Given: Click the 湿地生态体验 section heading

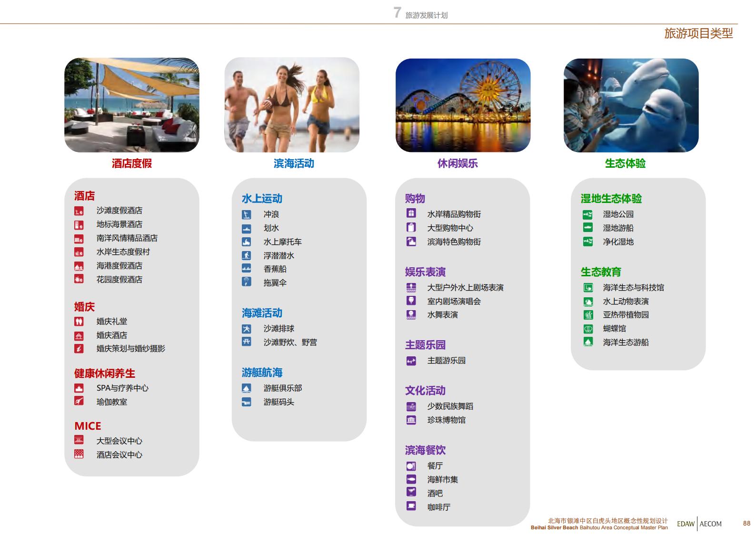Looking at the screenshot, I should (x=611, y=199).
